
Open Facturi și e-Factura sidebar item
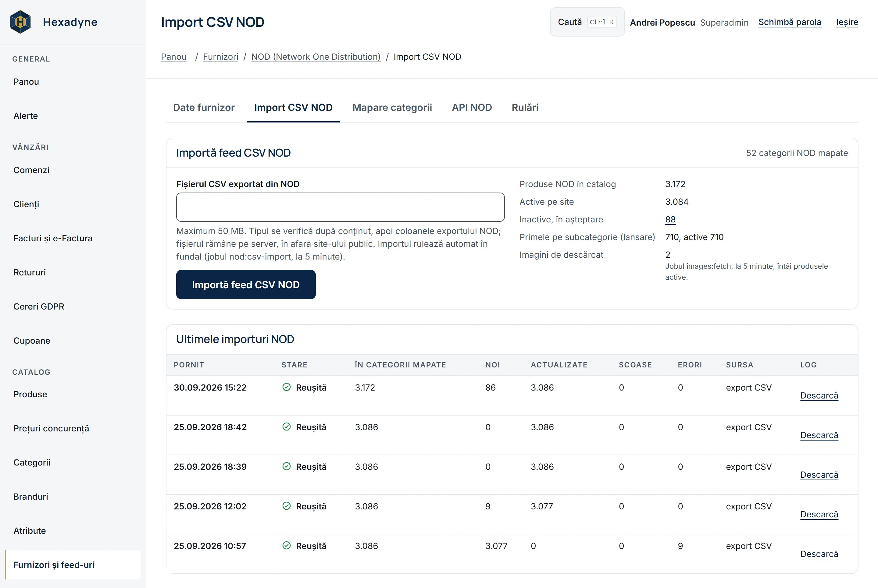[73, 238]
